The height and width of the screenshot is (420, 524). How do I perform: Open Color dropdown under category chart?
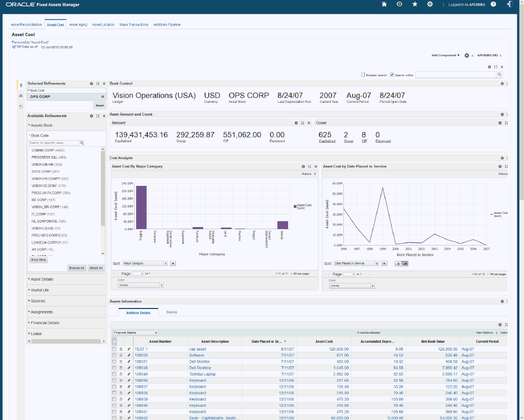tap(140, 285)
